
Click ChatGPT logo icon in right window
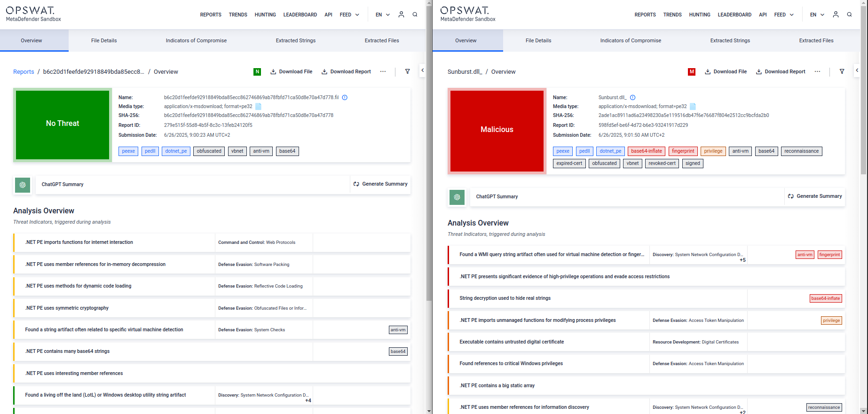point(457,197)
